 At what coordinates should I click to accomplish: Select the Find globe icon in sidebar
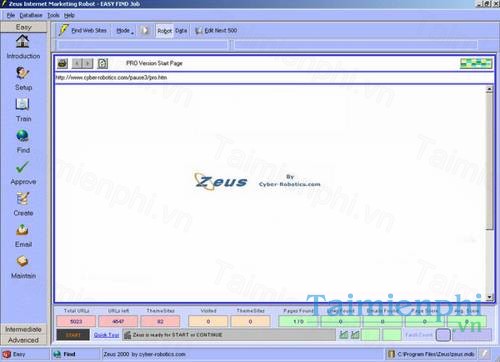click(x=22, y=136)
